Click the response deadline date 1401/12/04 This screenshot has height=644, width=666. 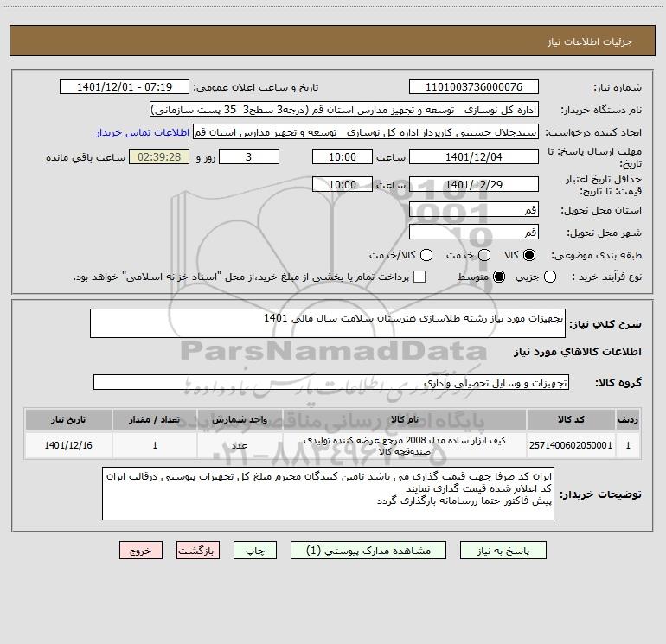tap(474, 156)
